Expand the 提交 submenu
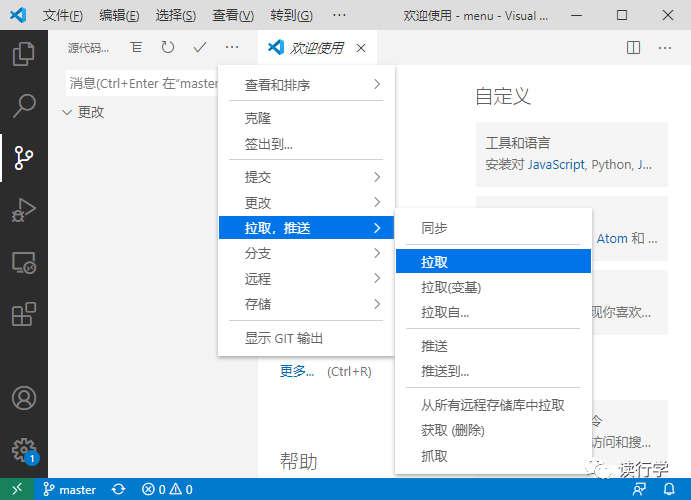691x500 pixels. tap(306, 177)
